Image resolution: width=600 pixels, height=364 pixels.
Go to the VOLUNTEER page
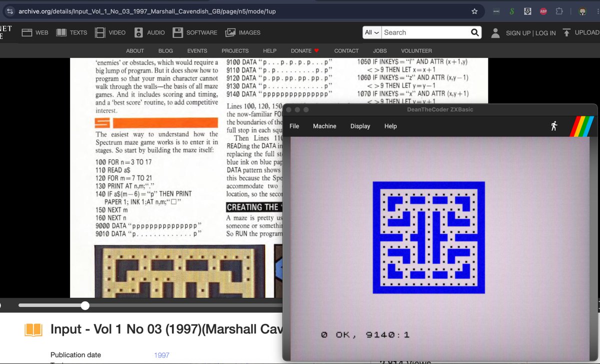416,51
